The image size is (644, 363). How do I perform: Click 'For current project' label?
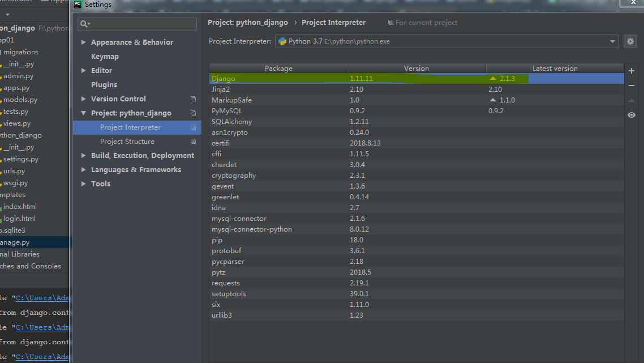(x=426, y=23)
